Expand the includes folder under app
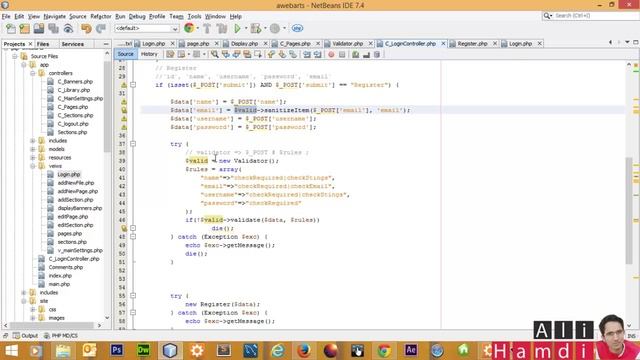Viewport: 640px width, 360px height. tap(33, 141)
